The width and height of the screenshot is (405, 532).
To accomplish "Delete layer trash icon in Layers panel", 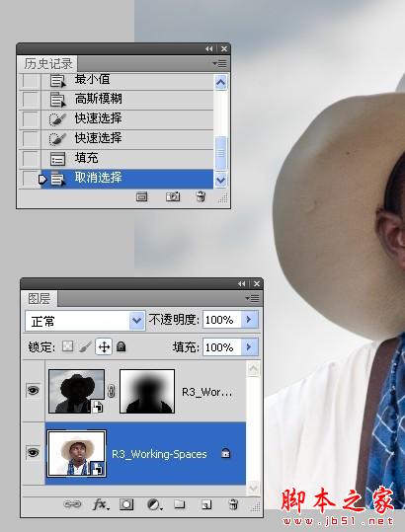I will [233, 504].
